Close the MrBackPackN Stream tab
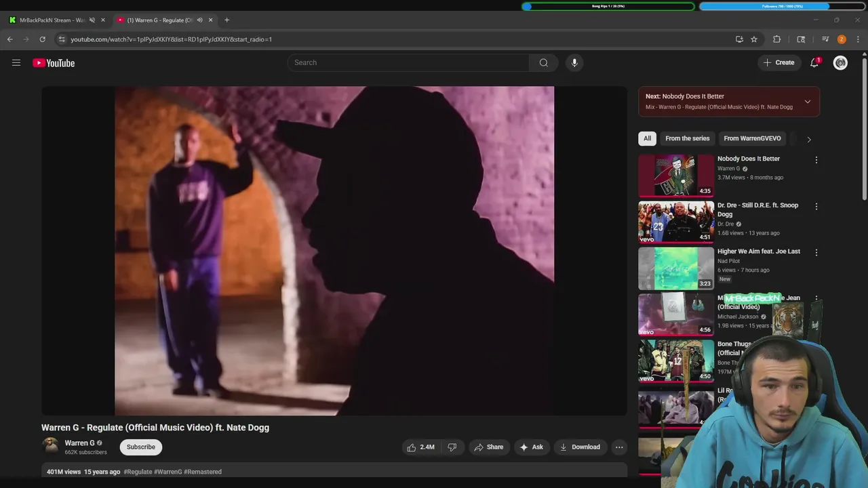The width and height of the screenshot is (868, 488). tap(103, 20)
